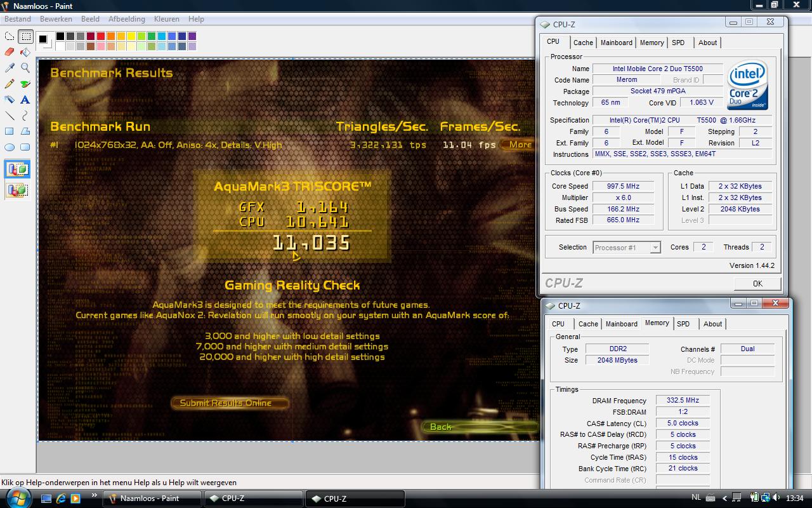Open the Paint Help menu

[196, 19]
